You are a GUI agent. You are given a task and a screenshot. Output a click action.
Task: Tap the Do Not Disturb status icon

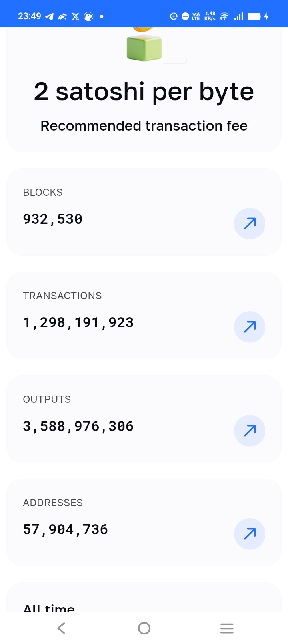(x=185, y=16)
